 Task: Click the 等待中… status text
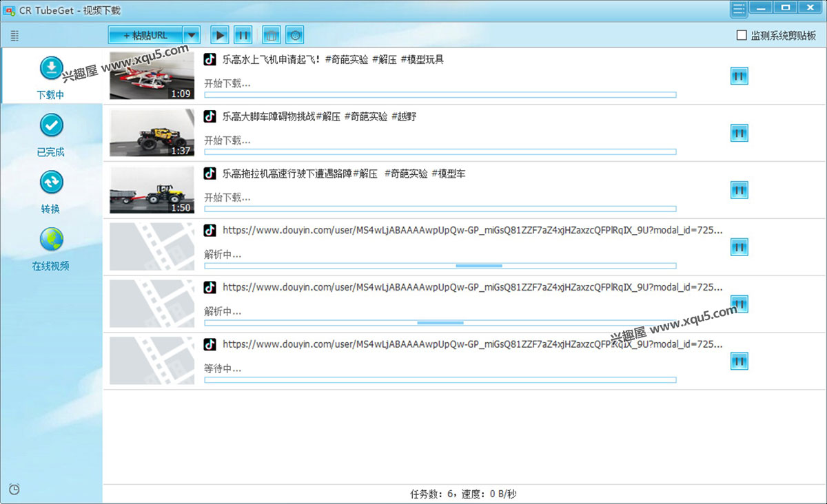point(223,368)
